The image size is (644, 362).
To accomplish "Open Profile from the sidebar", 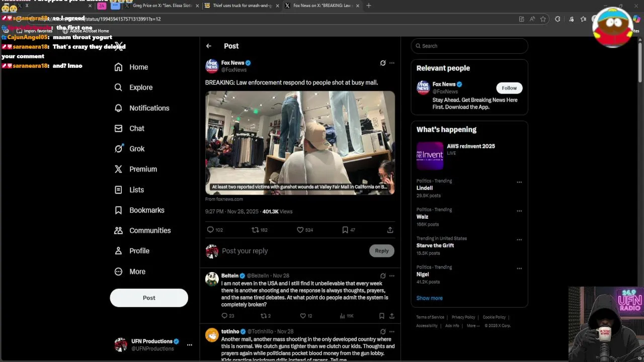I will pyautogui.click(x=132, y=251).
